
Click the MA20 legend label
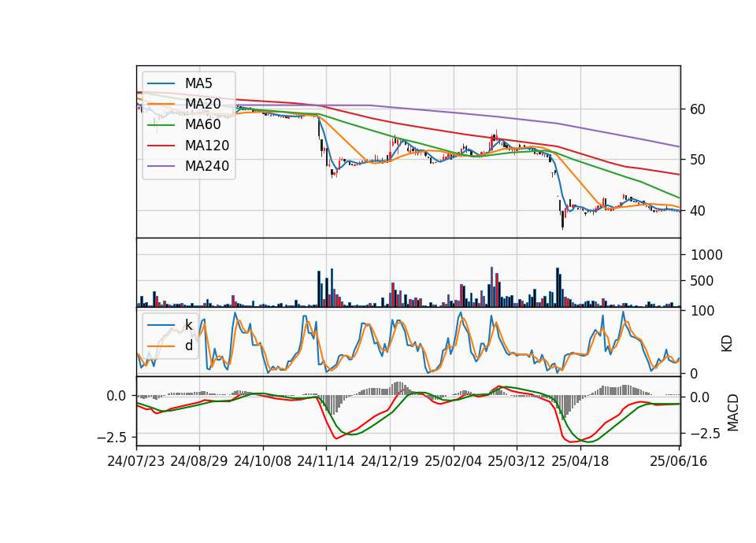(202, 104)
